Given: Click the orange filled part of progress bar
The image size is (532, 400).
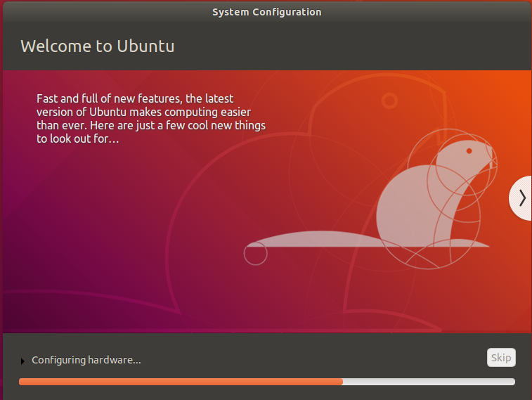Looking at the screenshot, I should tap(180, 382).
